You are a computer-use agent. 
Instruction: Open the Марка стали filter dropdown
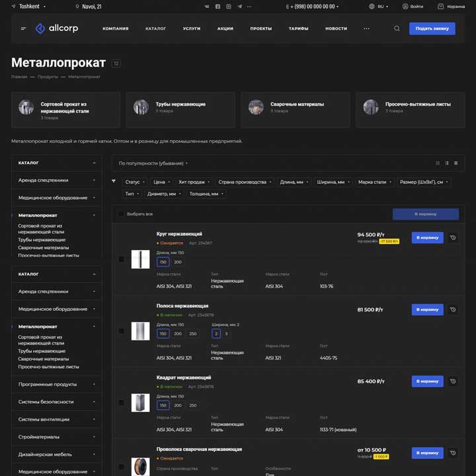point(374,182)
